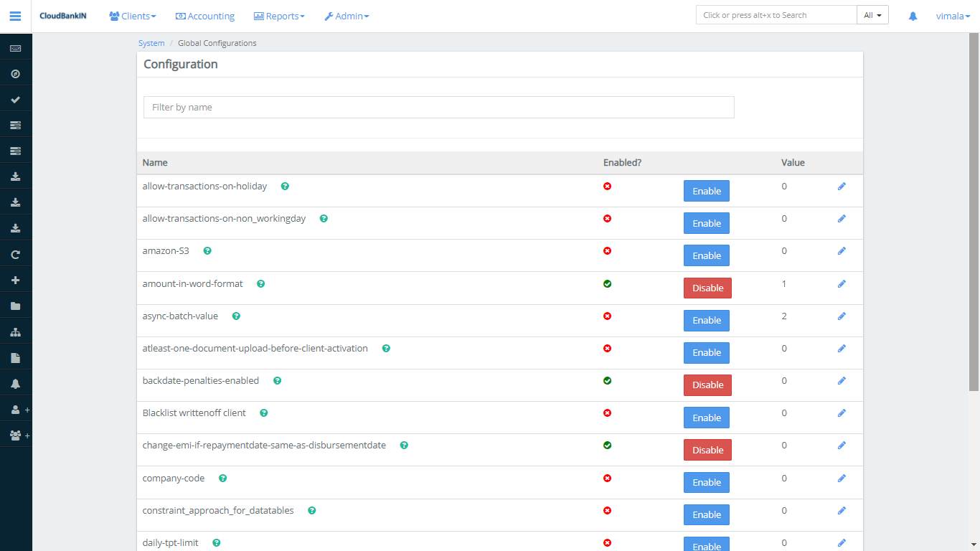
Task: Select the checkmark approvals icon in the sidebar
Action: 16,98
